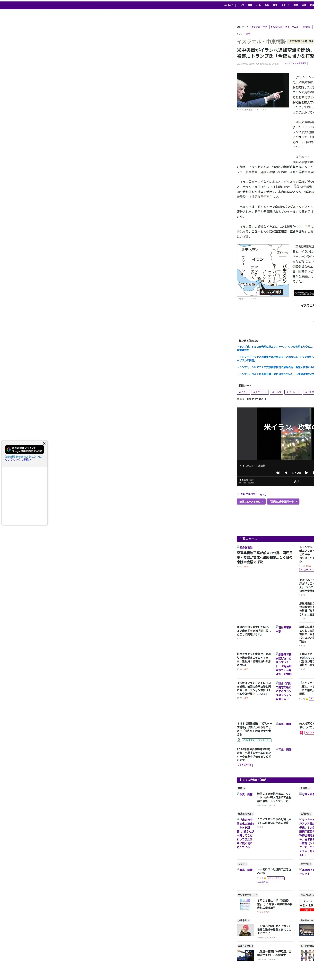The image size is (314, 980).
Task: Open the Trump photo thumbnail
Action: click(263, 90)
